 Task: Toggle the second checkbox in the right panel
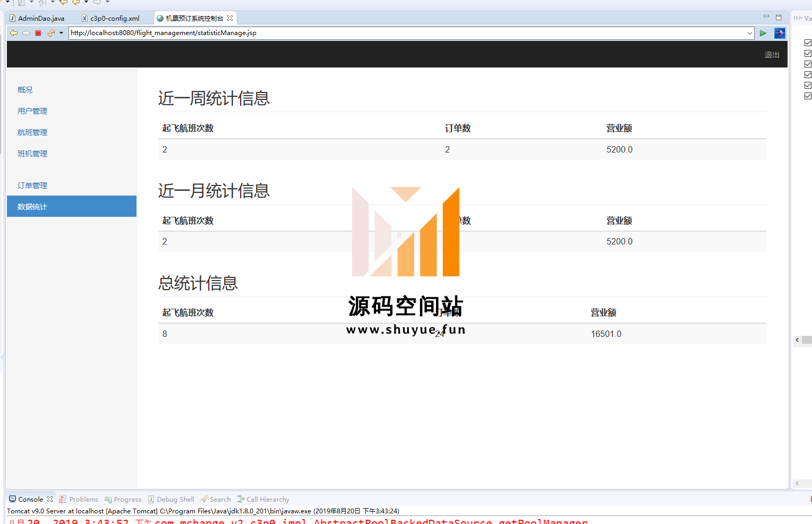click(x=808, y=53)
